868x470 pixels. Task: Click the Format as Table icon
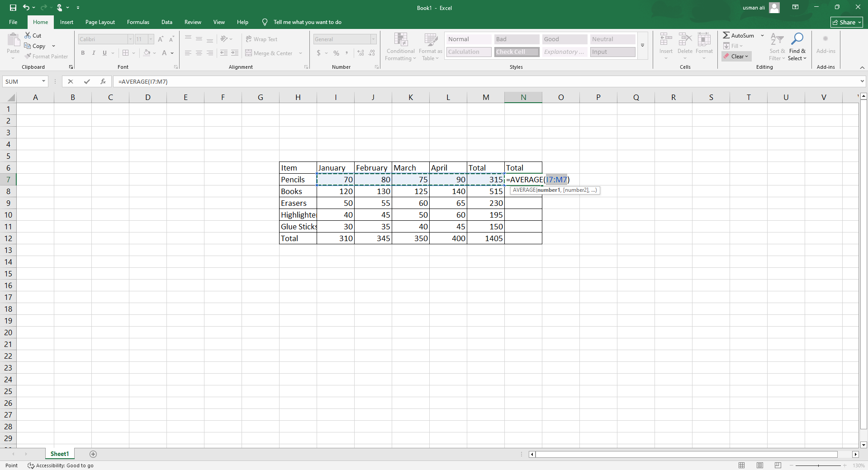tap(431, 40)
